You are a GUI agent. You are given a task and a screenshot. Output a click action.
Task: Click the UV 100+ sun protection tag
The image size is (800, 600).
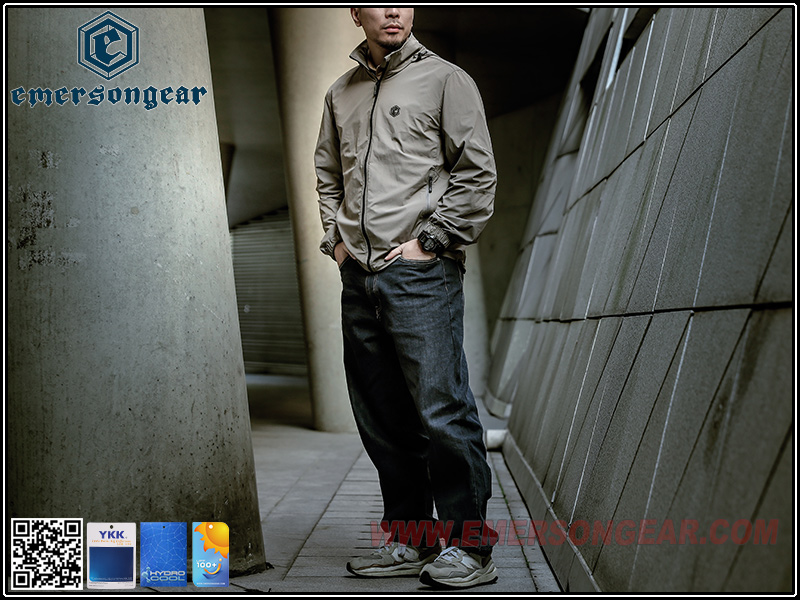210,554
